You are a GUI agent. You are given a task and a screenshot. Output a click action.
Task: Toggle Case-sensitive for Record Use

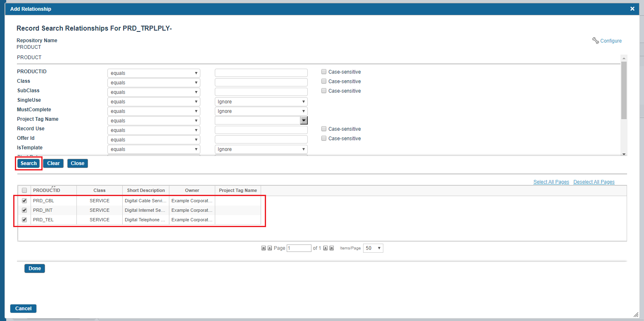pos(324,129)
